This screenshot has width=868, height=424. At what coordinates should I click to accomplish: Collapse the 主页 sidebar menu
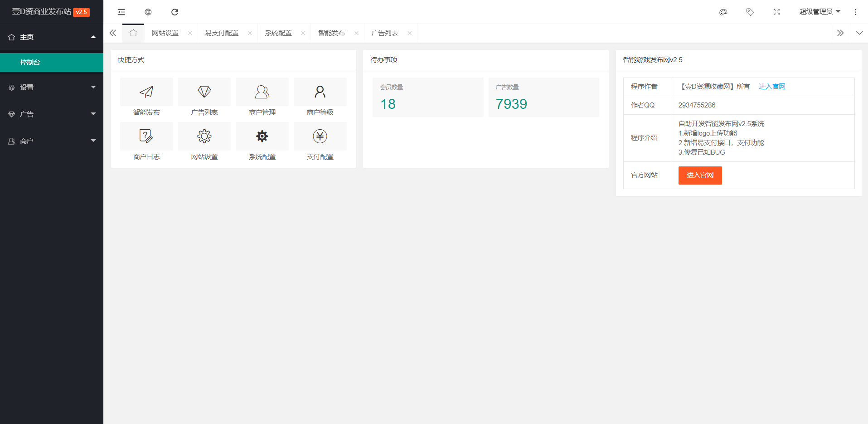[52, 37]
